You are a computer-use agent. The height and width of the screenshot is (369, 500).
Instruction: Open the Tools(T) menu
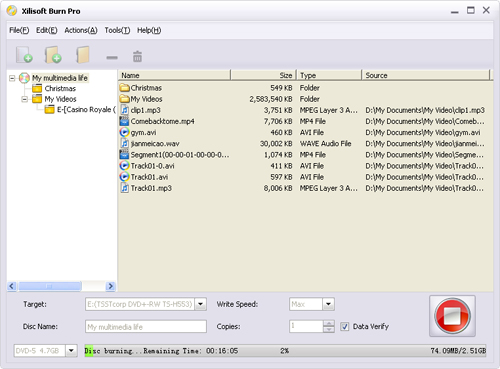(x=117, y=30)
